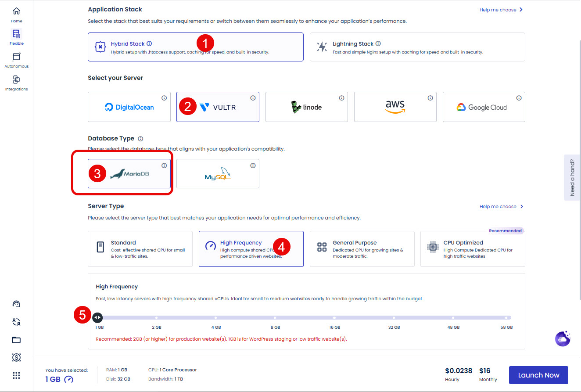
Task: Click the info icon next to Lightning Stack
Action: tap(378, 43)
